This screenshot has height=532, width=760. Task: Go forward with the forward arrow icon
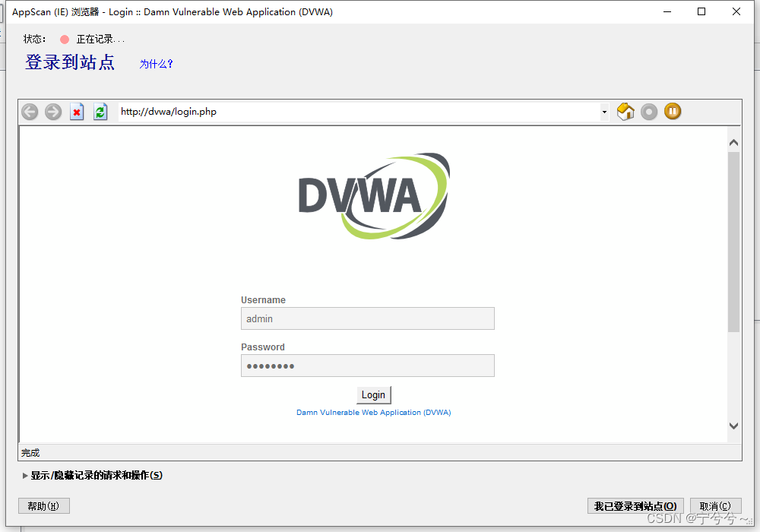coord(53,112)
